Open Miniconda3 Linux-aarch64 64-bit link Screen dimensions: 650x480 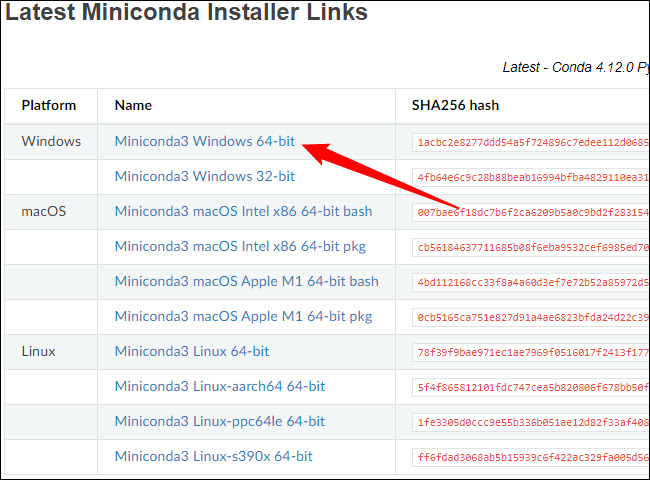pyautogui.click(x=220, y=386)
